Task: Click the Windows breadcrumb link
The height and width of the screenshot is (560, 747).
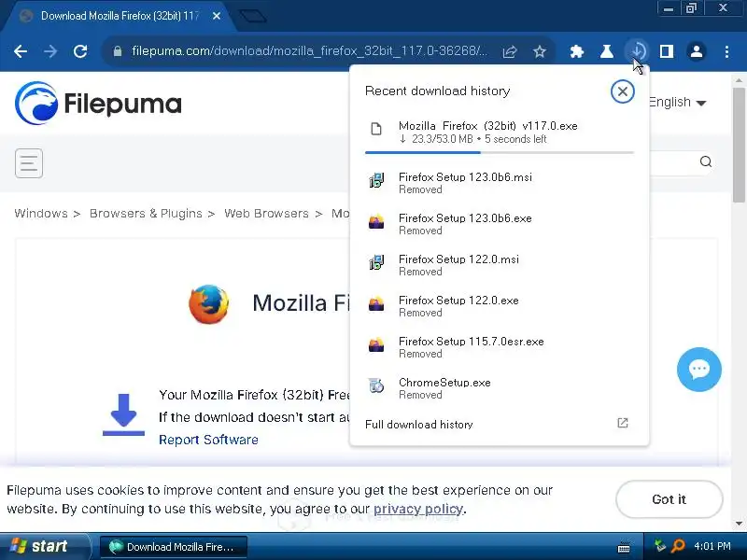Action: pos(41,214)
